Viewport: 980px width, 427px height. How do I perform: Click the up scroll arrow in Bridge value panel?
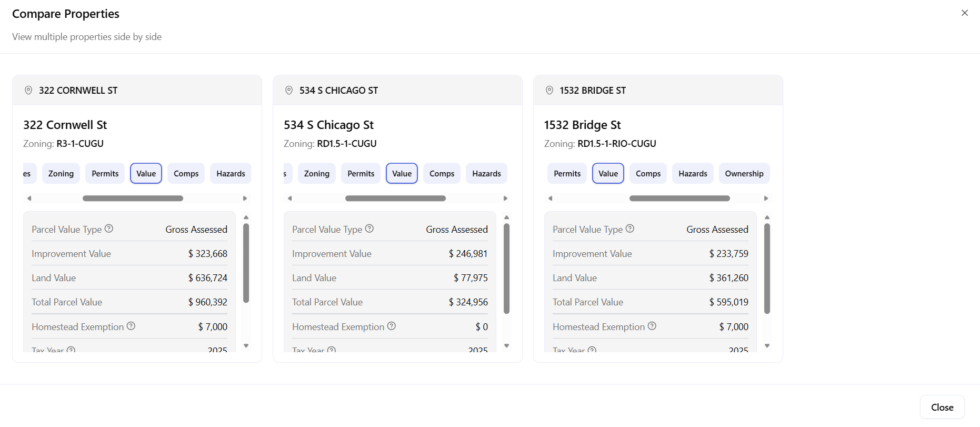click(x=767, y=217)
